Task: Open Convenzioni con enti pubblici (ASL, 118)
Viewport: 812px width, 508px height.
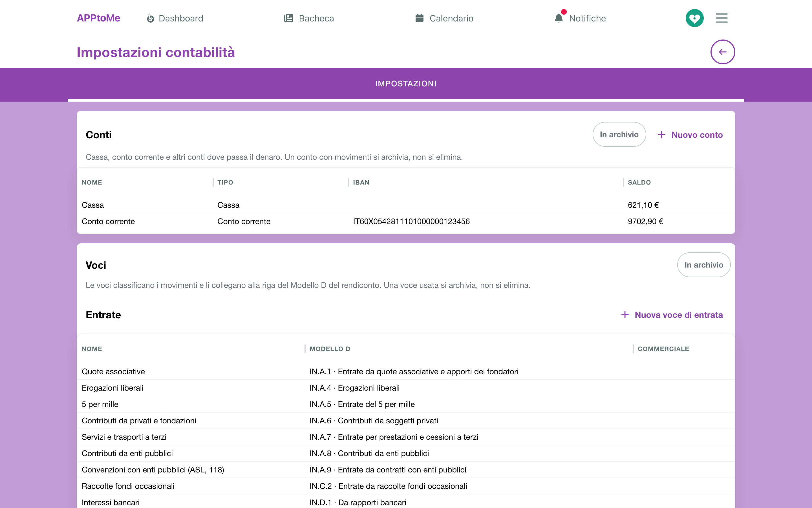Action: 153,470
